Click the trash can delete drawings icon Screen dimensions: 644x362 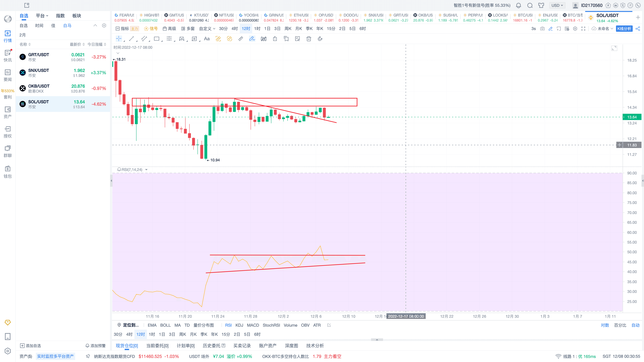(309, 39)
